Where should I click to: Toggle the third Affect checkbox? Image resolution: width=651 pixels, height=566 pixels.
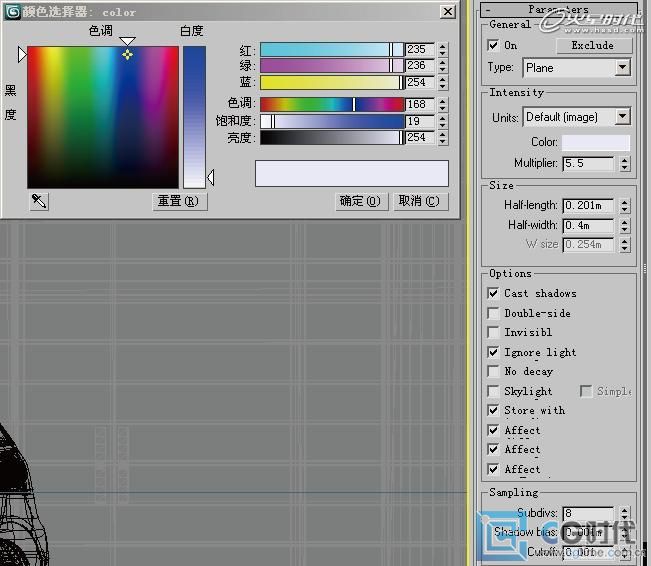tap(493, 469)
